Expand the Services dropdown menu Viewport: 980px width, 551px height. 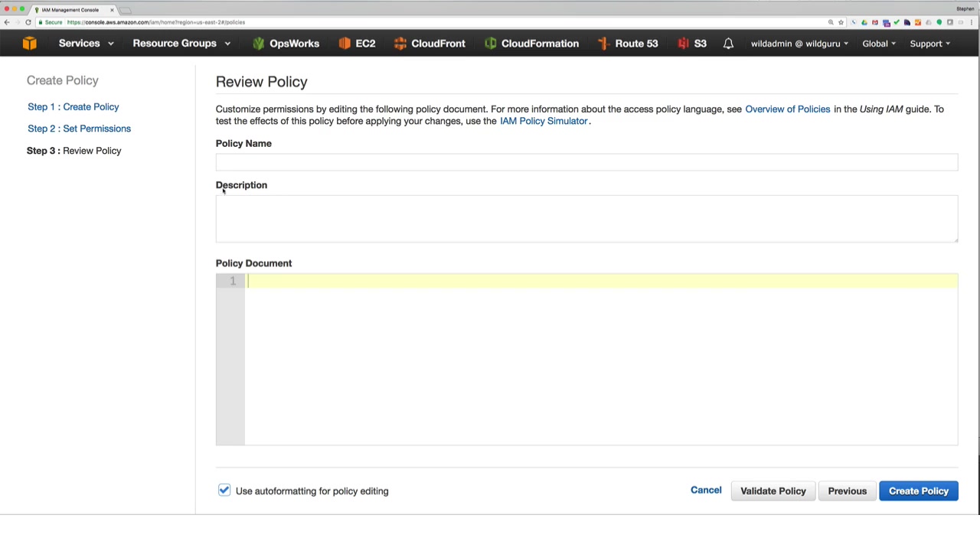[x=86, y=44]
